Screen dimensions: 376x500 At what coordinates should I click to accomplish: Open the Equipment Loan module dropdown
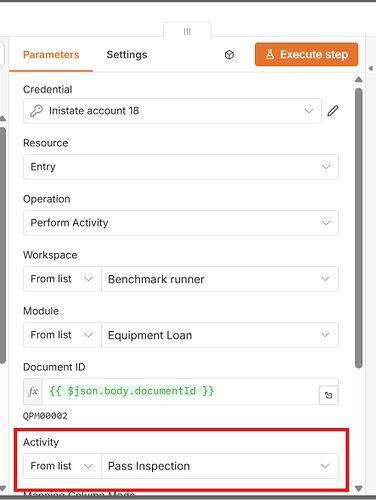pos(220,335)
